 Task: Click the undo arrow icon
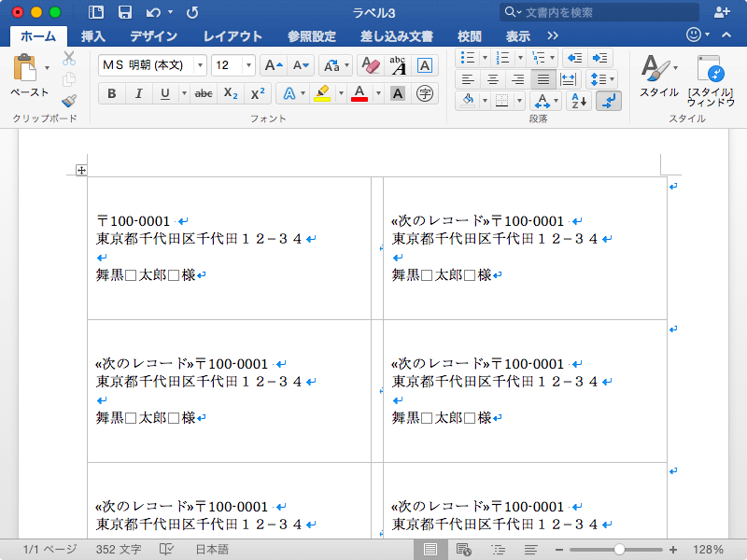153,12
